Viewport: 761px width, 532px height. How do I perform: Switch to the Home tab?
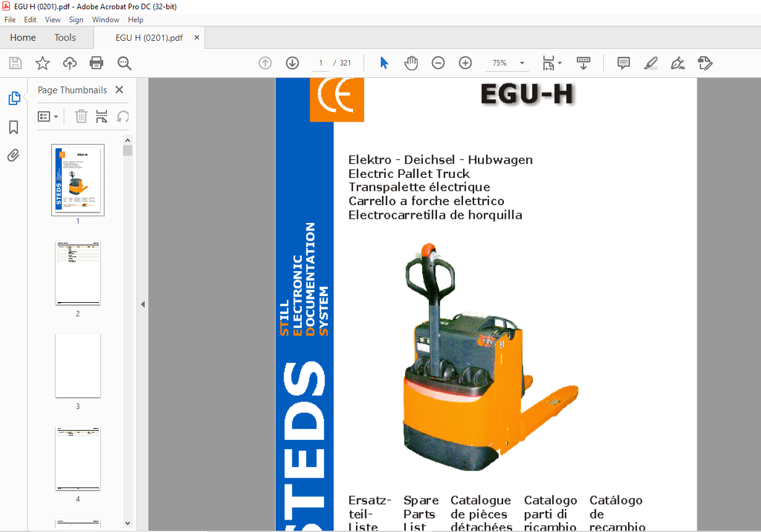[23, 38]
